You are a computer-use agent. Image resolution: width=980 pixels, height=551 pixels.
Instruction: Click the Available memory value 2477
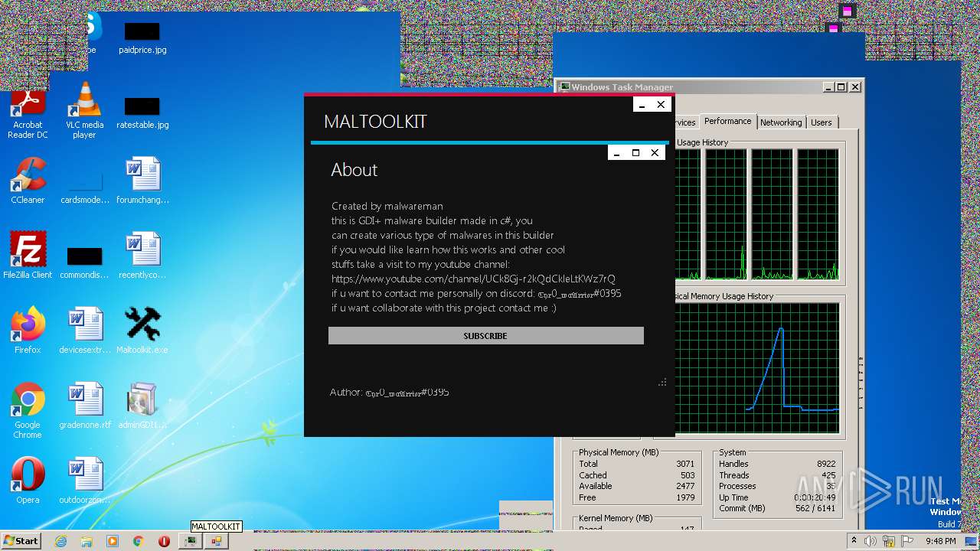coord(685,486)
